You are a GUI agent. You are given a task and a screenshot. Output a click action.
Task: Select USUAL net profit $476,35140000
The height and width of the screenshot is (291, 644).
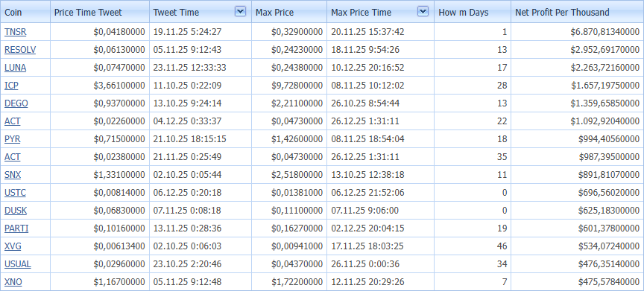point(609,264)
